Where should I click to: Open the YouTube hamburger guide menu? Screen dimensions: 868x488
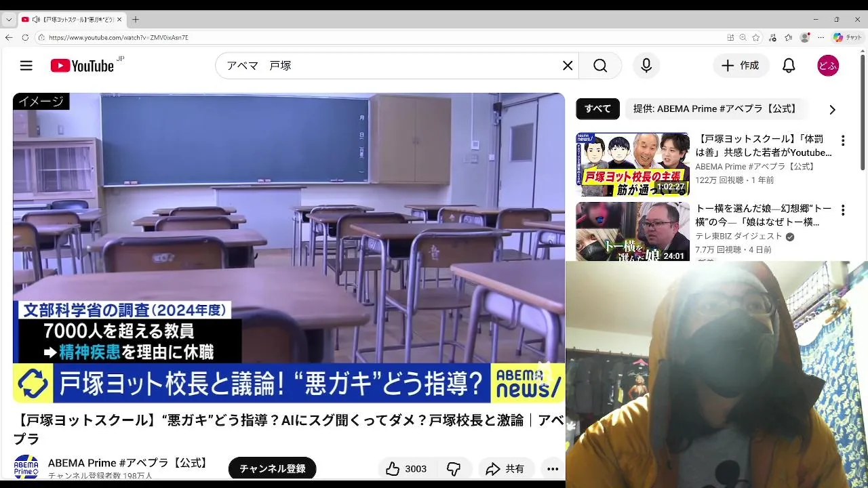click(x=26, y=66)
